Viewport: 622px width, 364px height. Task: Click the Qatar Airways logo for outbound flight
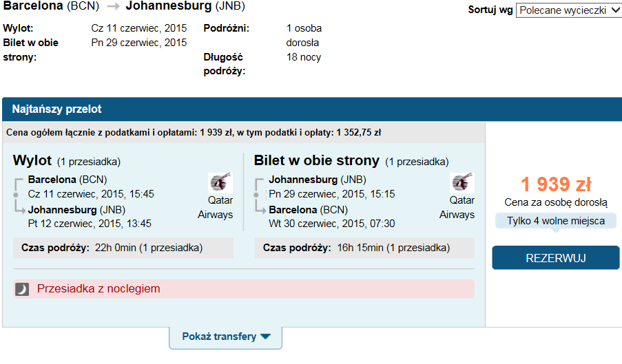tap(220, 182)
